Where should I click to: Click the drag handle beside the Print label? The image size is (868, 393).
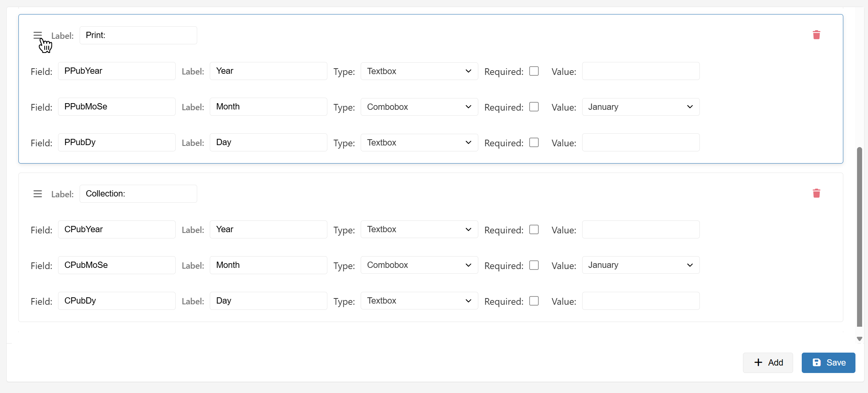point(38,35)
